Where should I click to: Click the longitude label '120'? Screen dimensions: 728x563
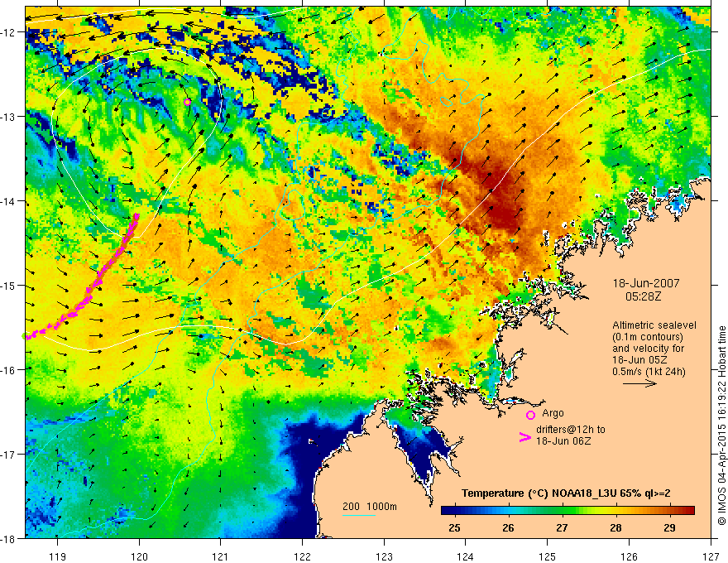point(139,556)
